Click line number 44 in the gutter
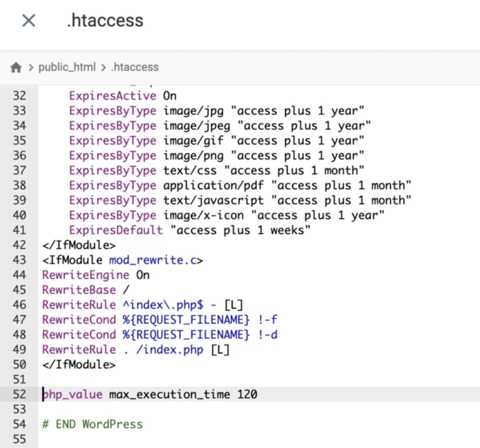The width and height of the screenshot is (480, 448). tap(19, 274)
